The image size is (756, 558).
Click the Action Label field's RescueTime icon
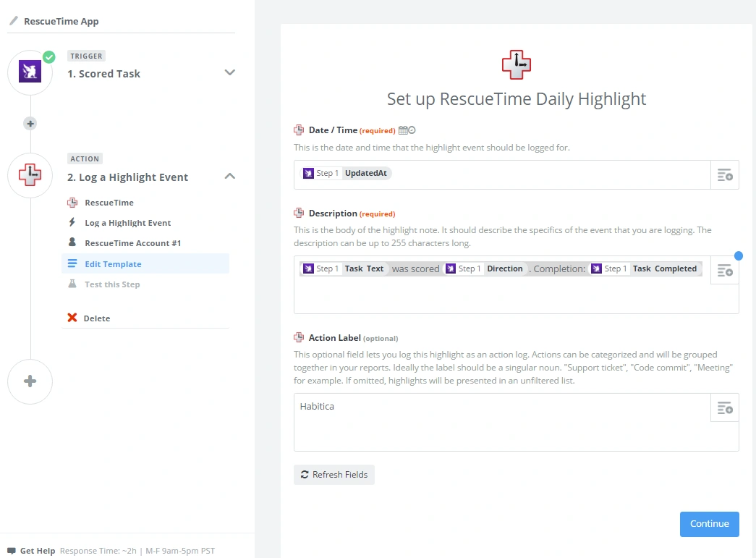click(299, 337)
